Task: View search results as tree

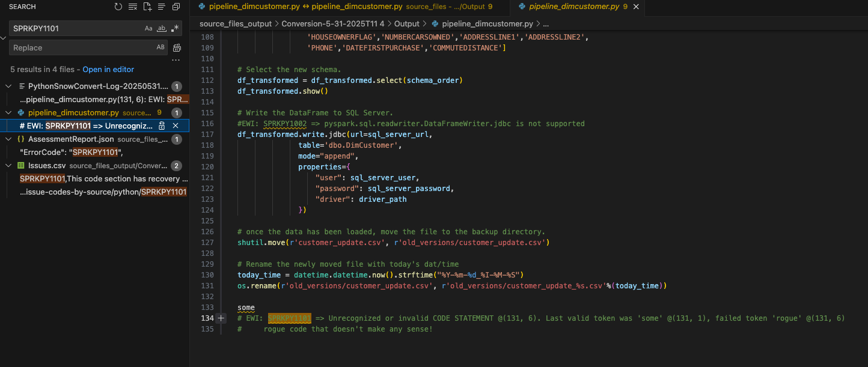Action: (161, 7)
